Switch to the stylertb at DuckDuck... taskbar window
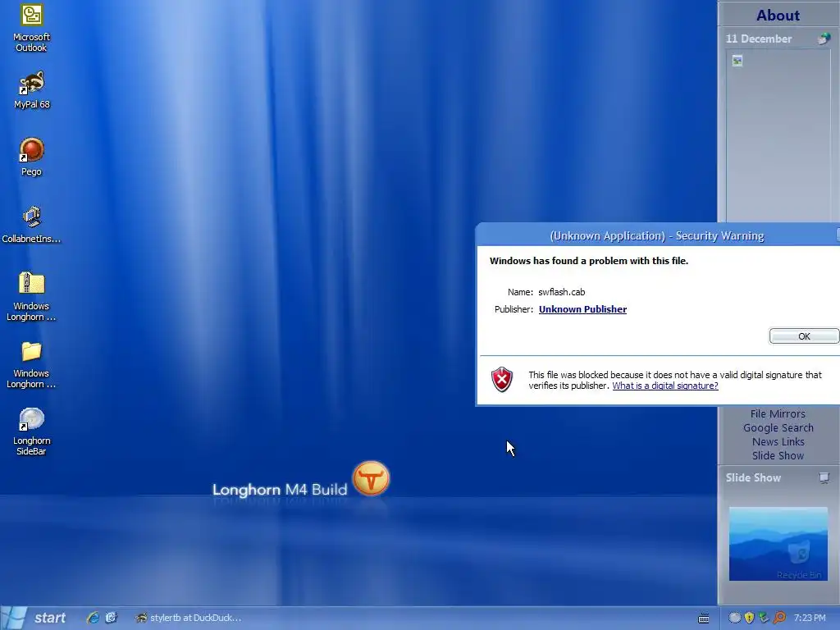This screenshot has width=840, height=630. pos(188,618)
